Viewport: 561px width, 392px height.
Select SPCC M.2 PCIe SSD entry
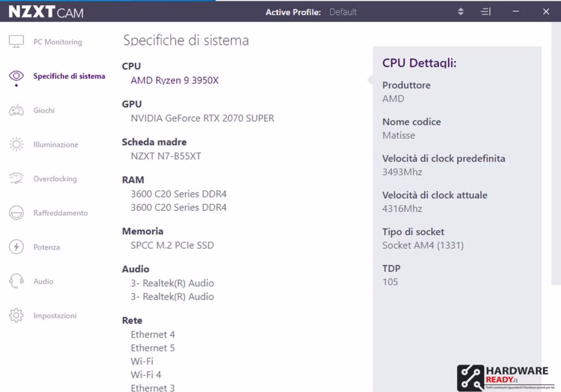click(172, 245)
